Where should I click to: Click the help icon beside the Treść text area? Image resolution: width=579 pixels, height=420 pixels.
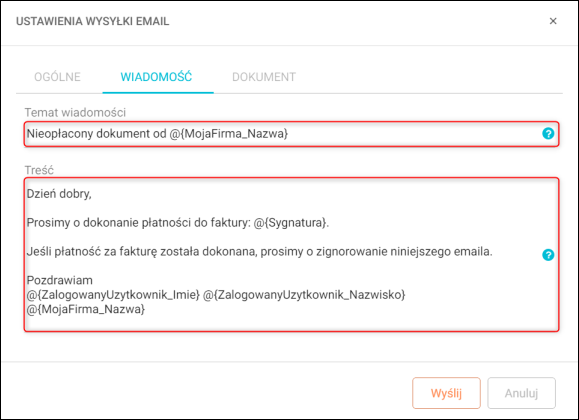548,255
